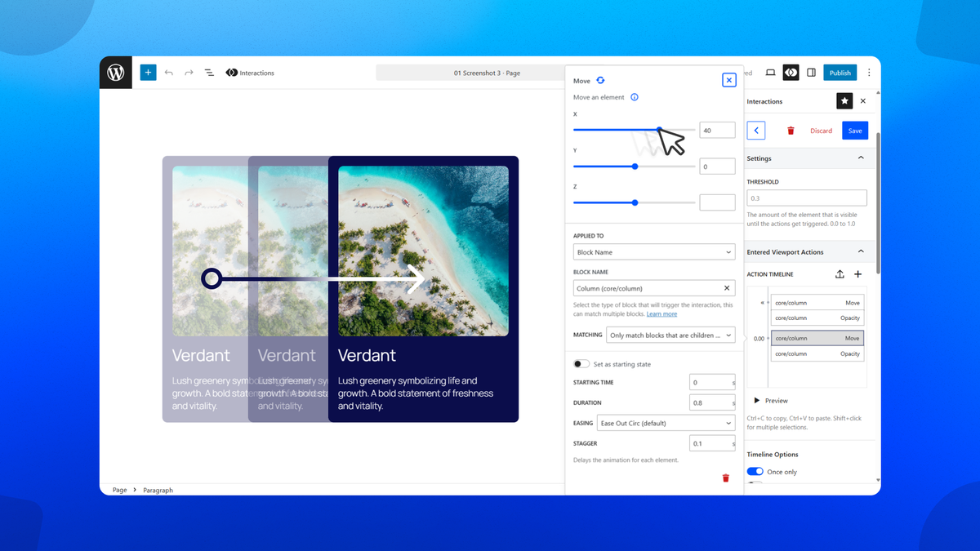Delete the action using the red trash icon
The width and height of the screenshot is (980, 551).
click(x=725, y=478)
